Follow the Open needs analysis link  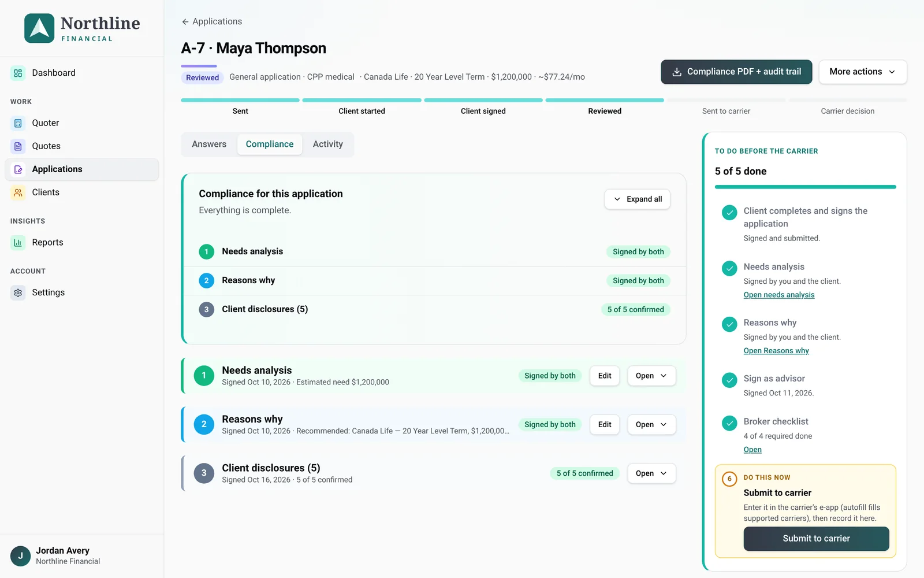point(779,295)
